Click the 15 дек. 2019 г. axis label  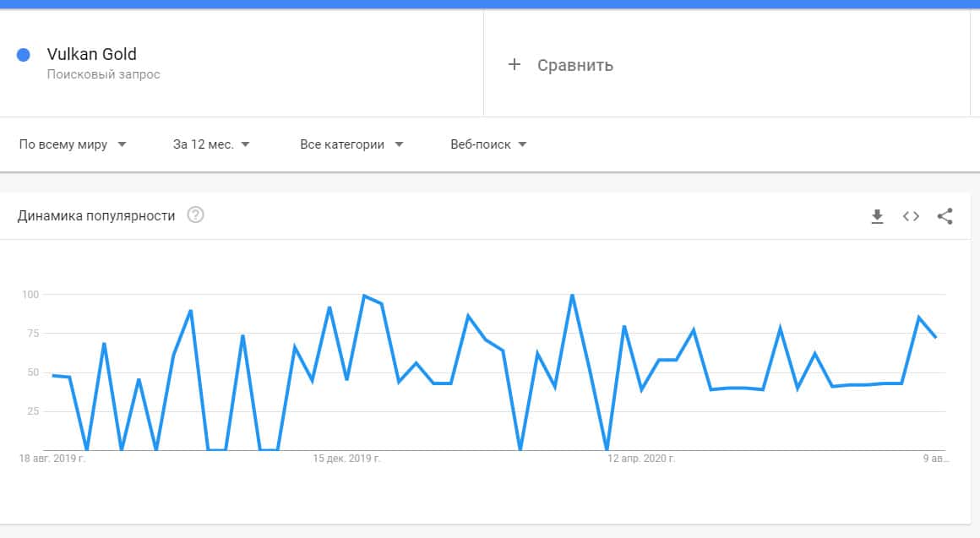point(346,459)
